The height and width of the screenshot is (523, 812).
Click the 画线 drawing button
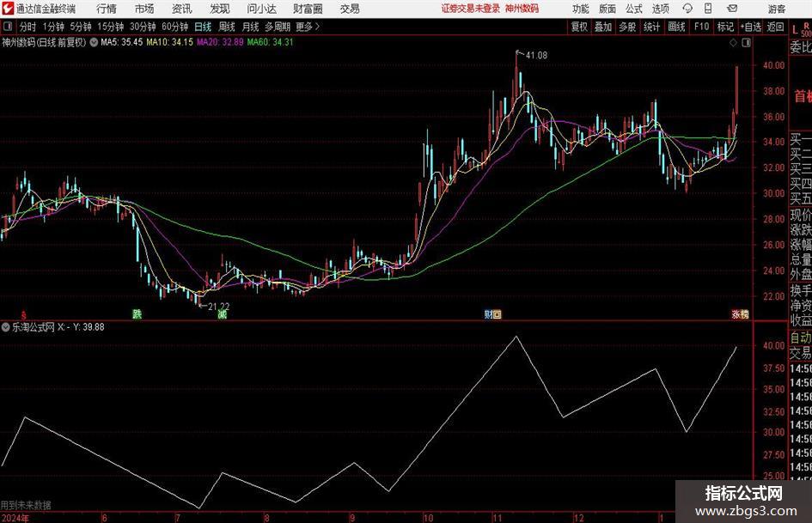click(676, 27)
